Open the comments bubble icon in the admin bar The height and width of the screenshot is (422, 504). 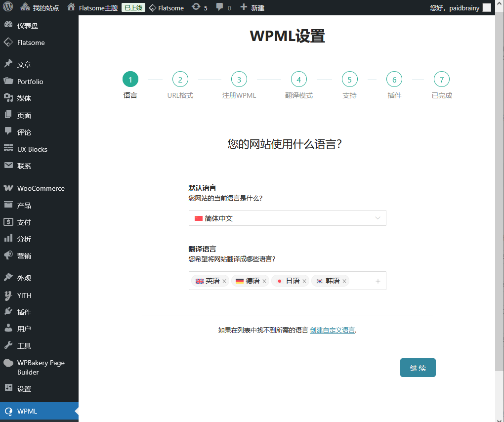coord(224,8)
